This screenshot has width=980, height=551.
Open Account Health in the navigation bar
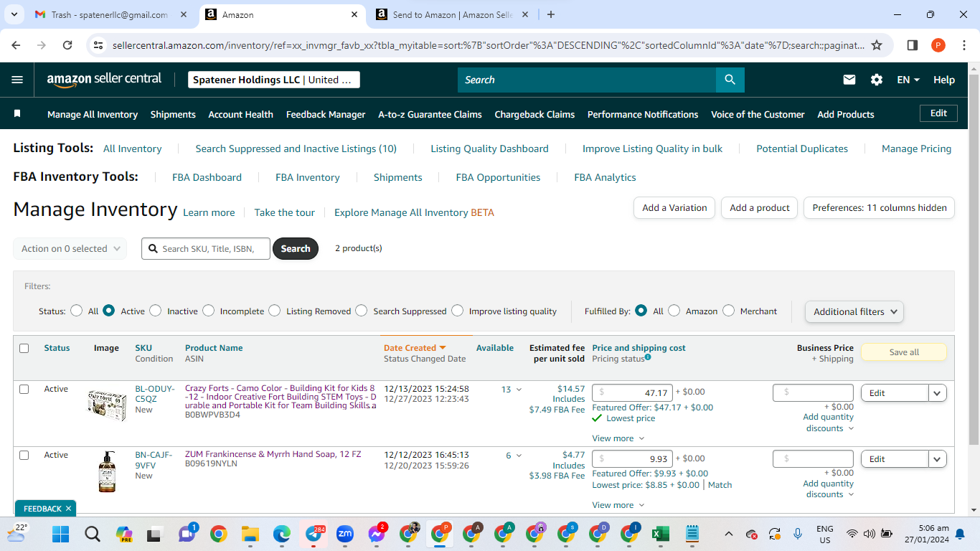tap(240, 114)
